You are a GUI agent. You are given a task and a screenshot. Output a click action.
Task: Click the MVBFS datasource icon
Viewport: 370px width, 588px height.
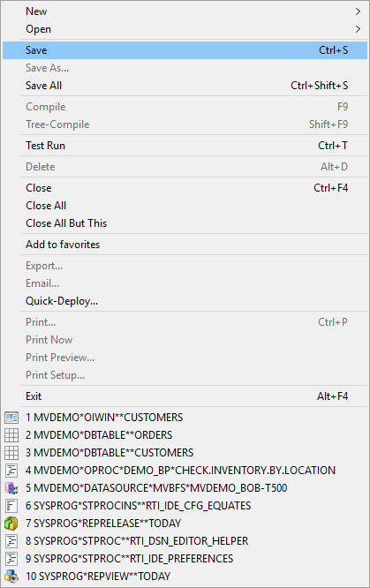click(x=11, y=488)
